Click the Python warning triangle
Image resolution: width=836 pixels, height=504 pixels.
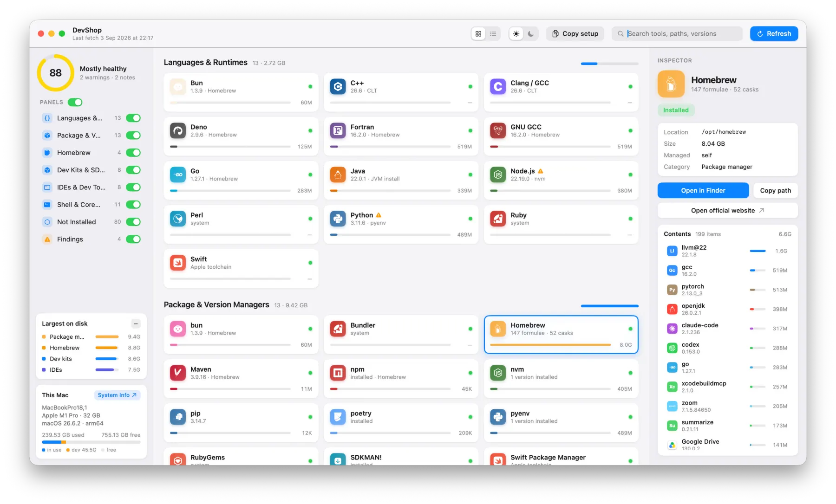tap(379, 215)
